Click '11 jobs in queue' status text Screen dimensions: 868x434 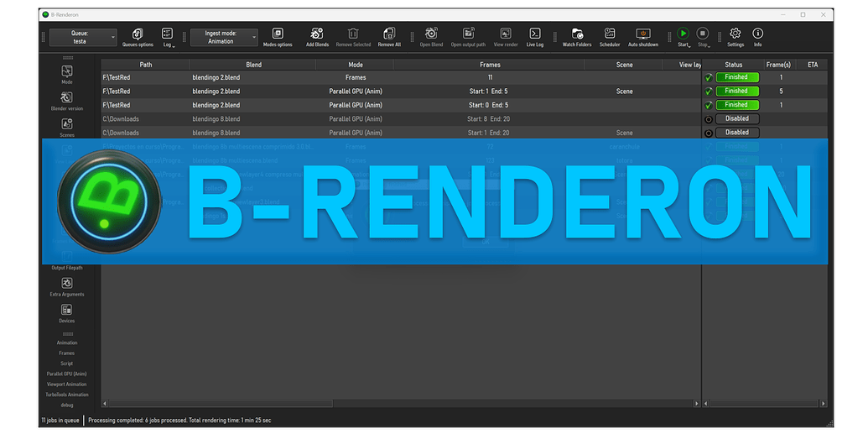tap(61, 421)
